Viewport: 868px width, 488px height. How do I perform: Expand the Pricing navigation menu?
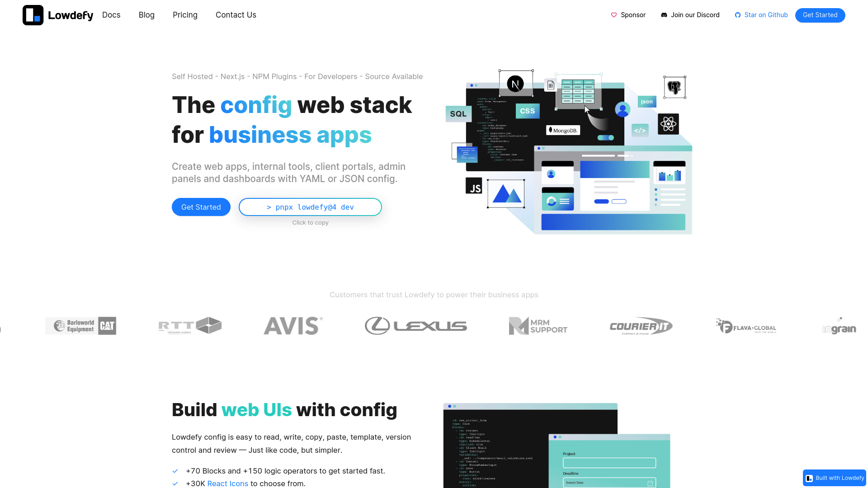click(x=185, y=15)
